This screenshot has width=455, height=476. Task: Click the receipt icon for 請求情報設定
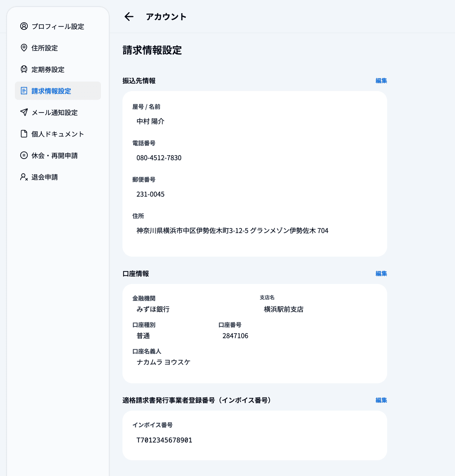point(24,91)
